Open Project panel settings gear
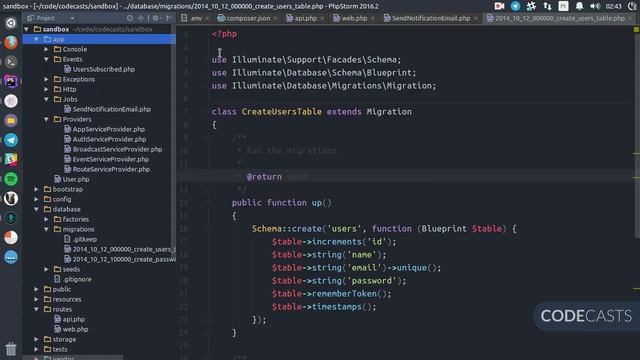 (156, 18)
